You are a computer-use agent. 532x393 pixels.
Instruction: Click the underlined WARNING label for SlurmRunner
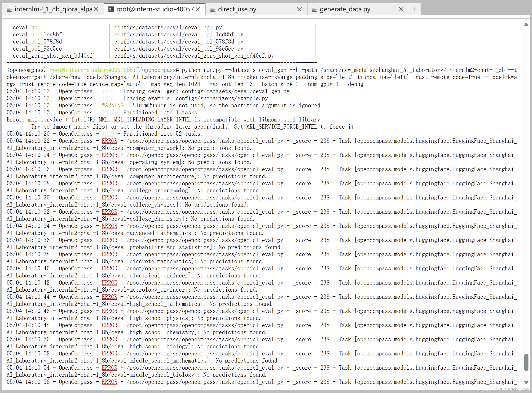coord(112,105)
